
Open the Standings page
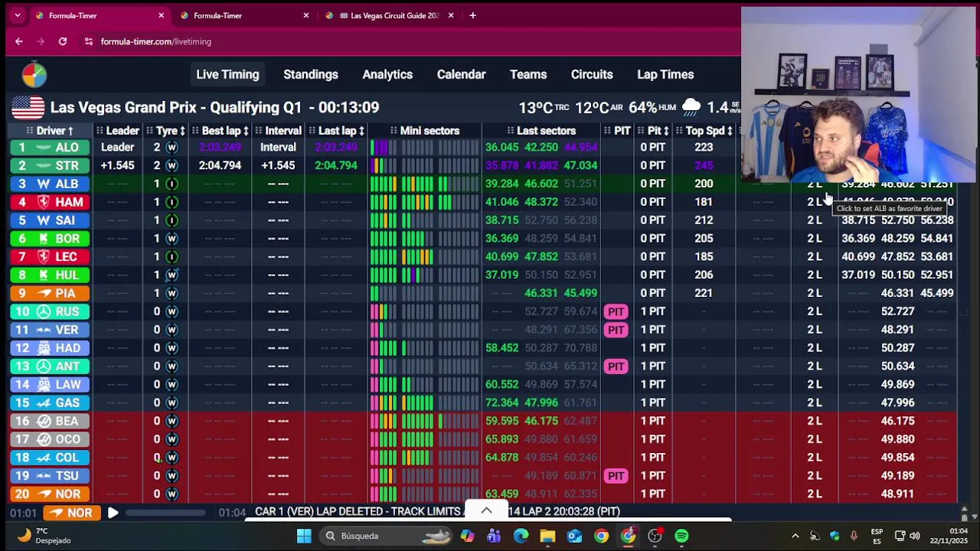(x=311, y=74)
